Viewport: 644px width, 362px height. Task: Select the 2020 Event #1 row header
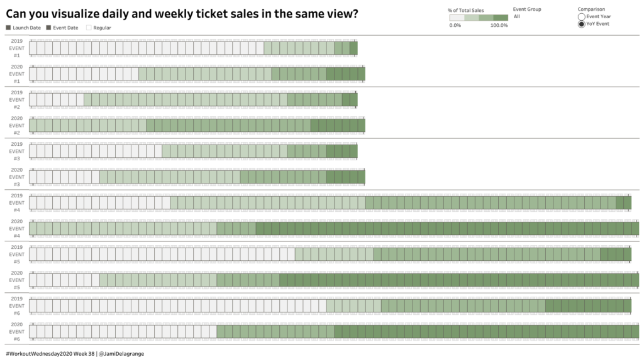coord(17,74)
